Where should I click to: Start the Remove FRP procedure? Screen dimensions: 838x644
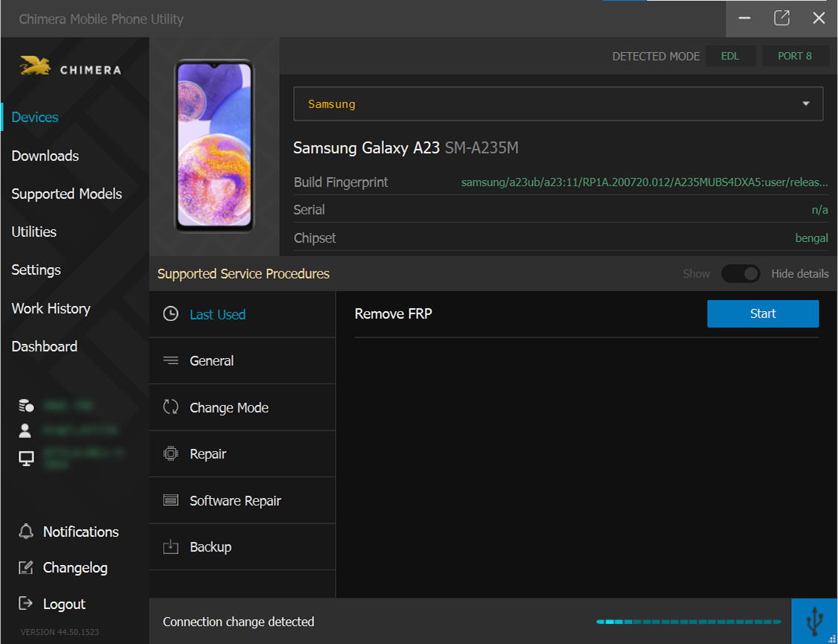(x=762, y=314)
